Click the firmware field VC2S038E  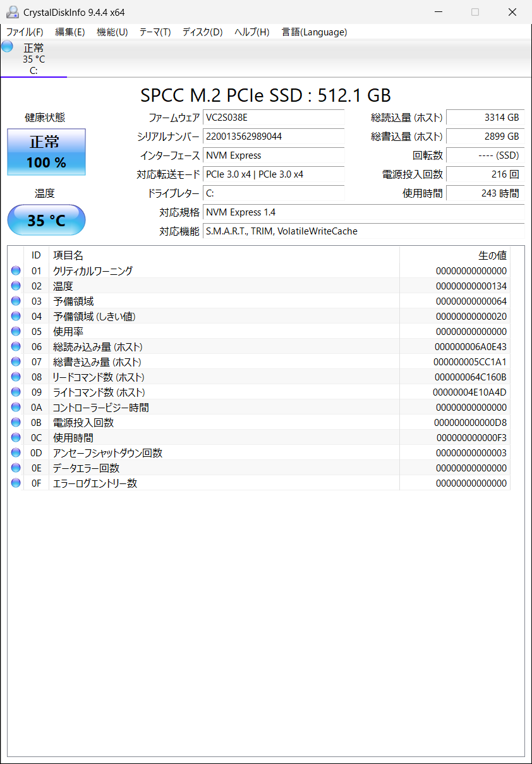pyautogui.click(x=274, y=118)
